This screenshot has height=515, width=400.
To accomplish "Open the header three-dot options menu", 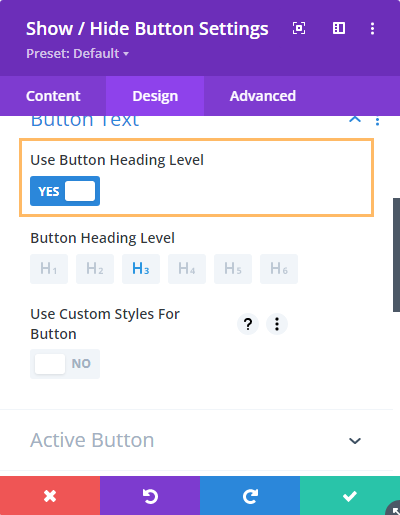I will [372, 28].
